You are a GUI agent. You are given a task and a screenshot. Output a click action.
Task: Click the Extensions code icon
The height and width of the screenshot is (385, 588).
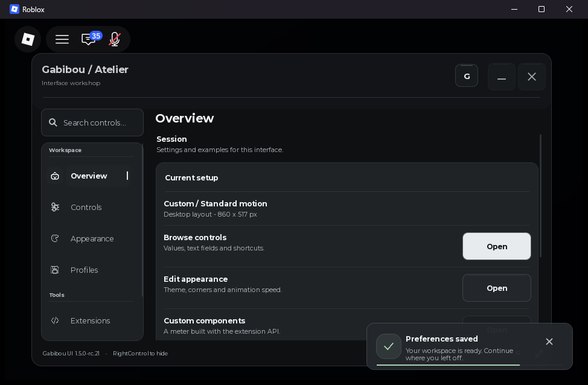click(x=55, y=320)
